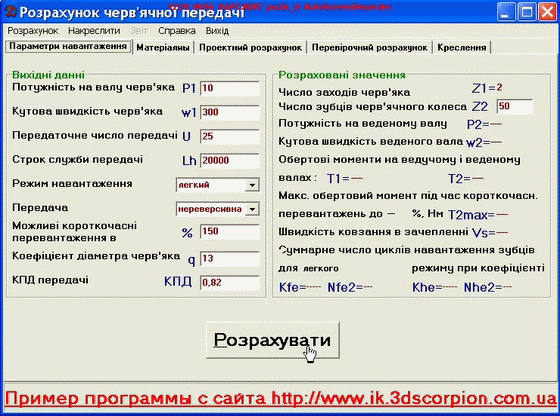Click label Строк служби передачі
This screenshot has width=560, height=416.
coord(78,159)
